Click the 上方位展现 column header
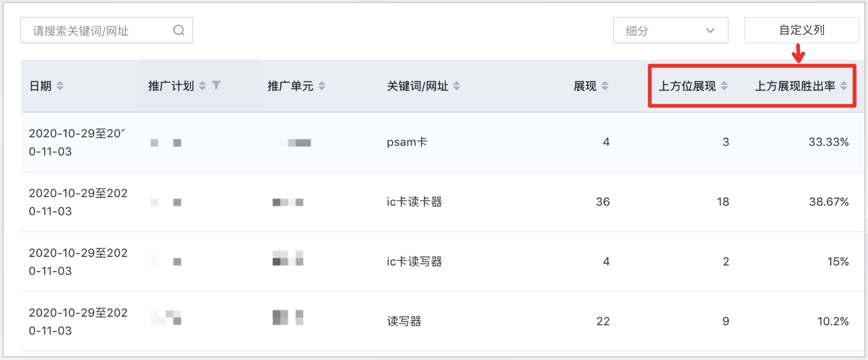868x360 pixels. click(687, 86)
